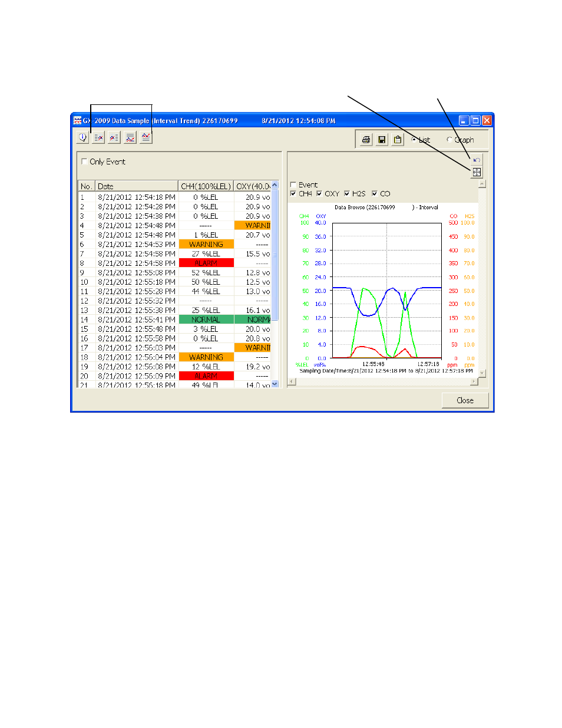Screen dimensions: 562x728
Task: Click the '19.2 vo' OXY cell in row 19
Action: pos(253,367)
